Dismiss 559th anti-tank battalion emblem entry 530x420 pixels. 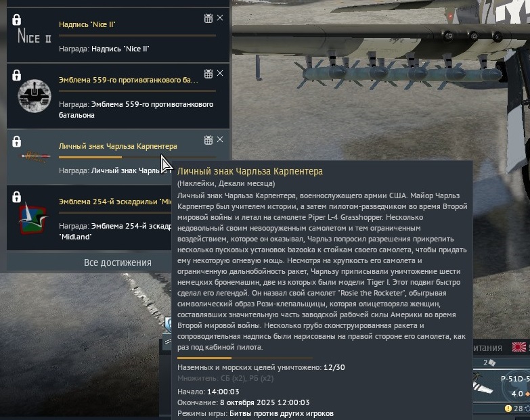[x=220, y=73]
